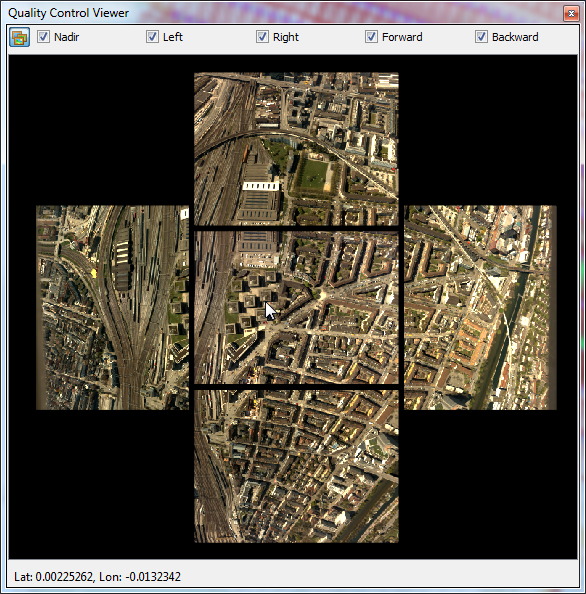
Task: Select the top Forward aerial image
Action: [x=296, y=149]
